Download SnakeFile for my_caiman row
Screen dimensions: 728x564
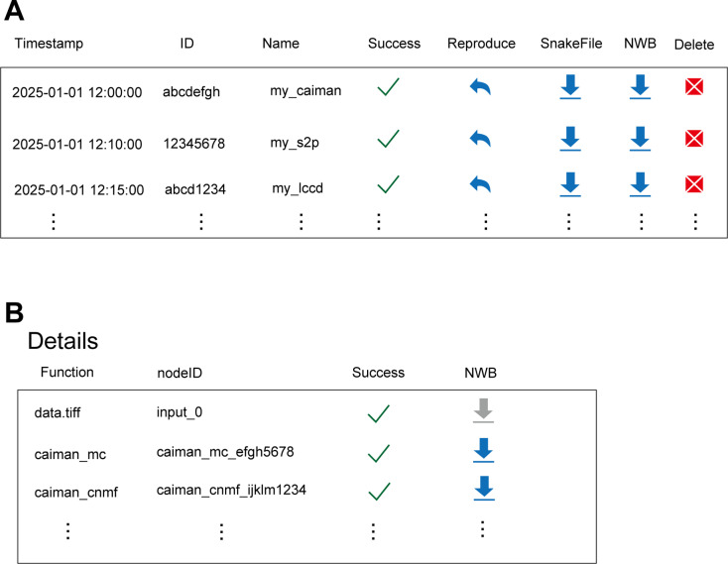pos(570,87)
